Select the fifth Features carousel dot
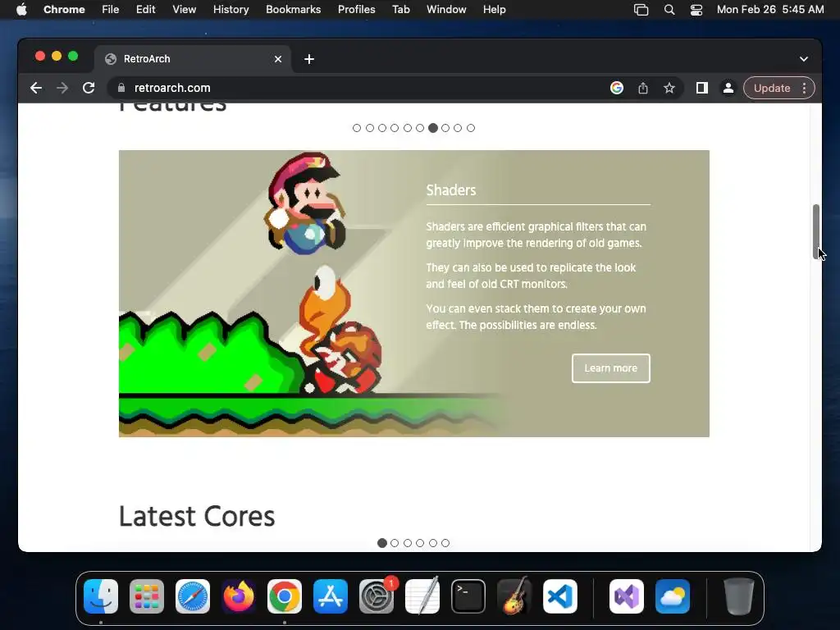Viewport: 840px width, 630px height. pos(408,128)
